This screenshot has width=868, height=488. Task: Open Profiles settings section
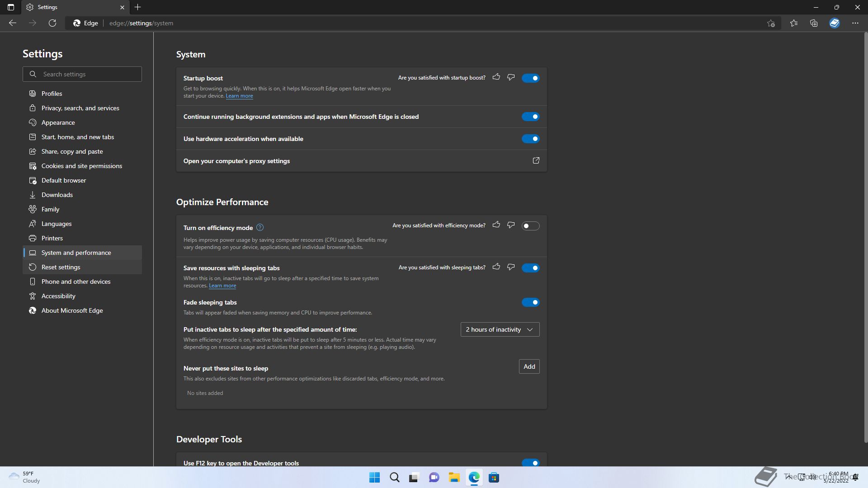point(82,94)
